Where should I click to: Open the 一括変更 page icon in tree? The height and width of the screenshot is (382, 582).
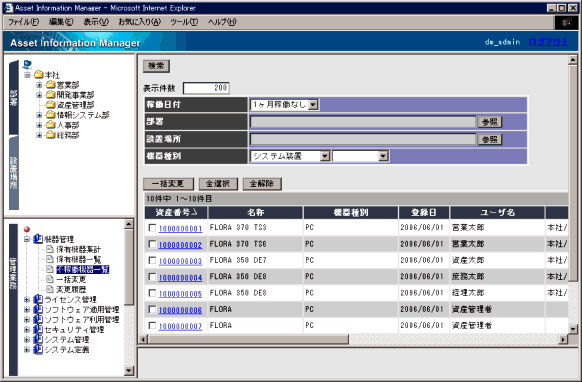click(x=50, y=279)
